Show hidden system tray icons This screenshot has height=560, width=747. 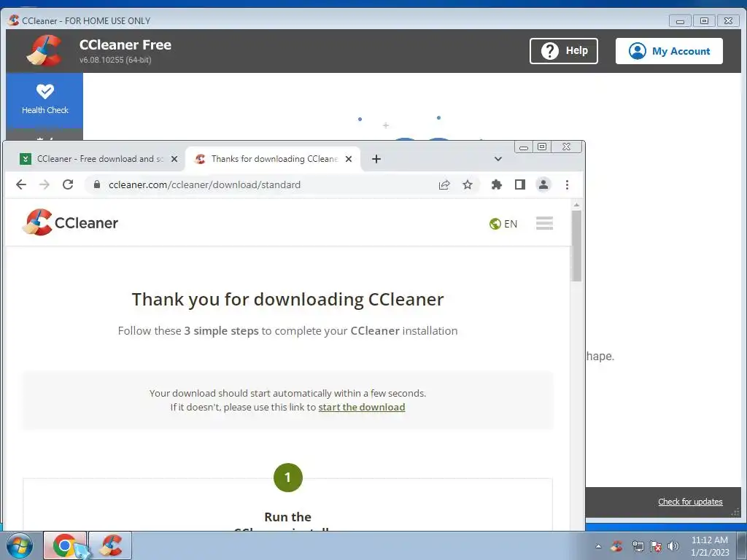(598, 546)
